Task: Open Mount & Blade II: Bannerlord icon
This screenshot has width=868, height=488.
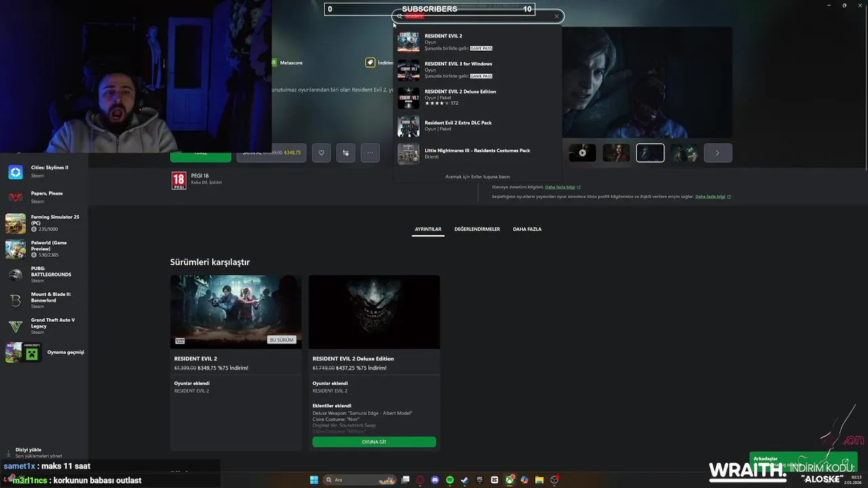Action: [x=16, y=300]
